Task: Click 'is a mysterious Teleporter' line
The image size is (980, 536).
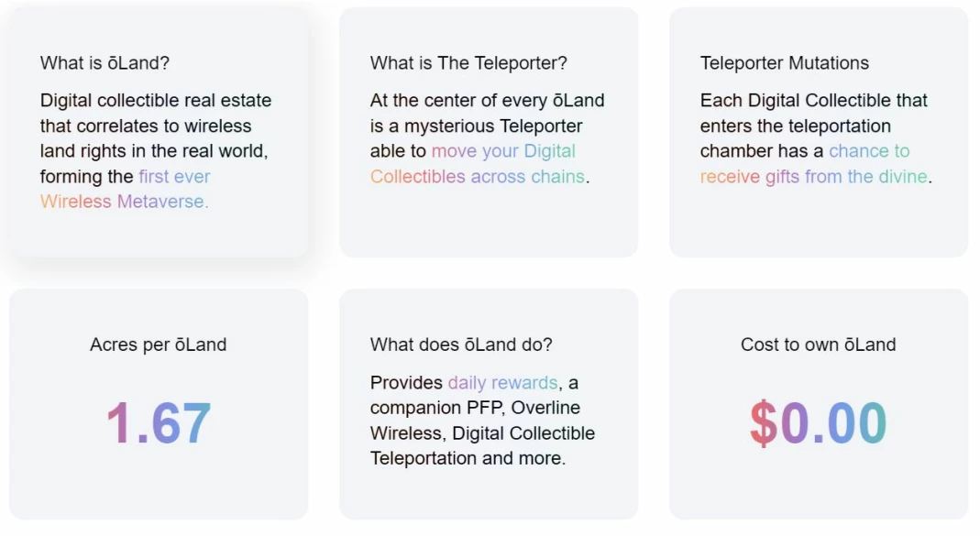Action: 477,126
